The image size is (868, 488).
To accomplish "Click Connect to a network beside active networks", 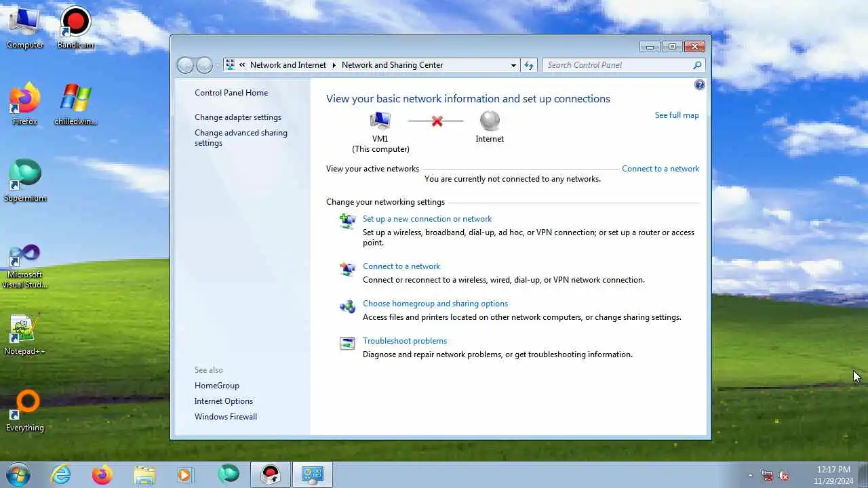I will (660, 169).
